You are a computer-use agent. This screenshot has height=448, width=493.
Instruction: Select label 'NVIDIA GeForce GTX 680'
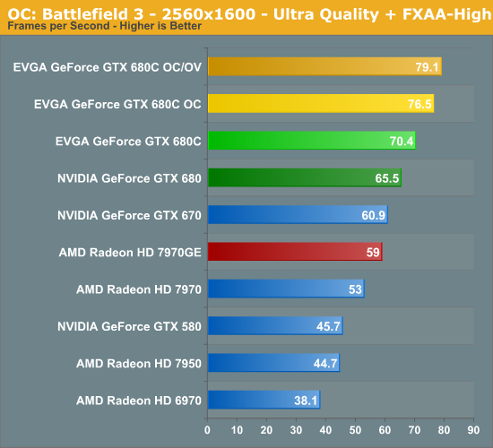129,178
